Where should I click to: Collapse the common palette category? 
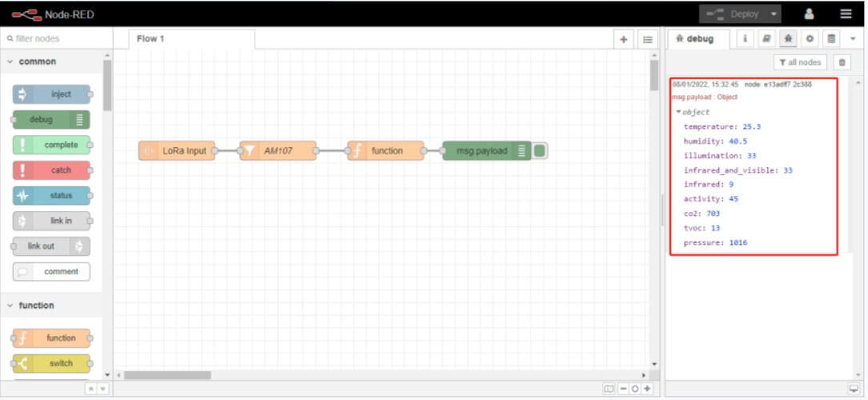tap(10, 62)
